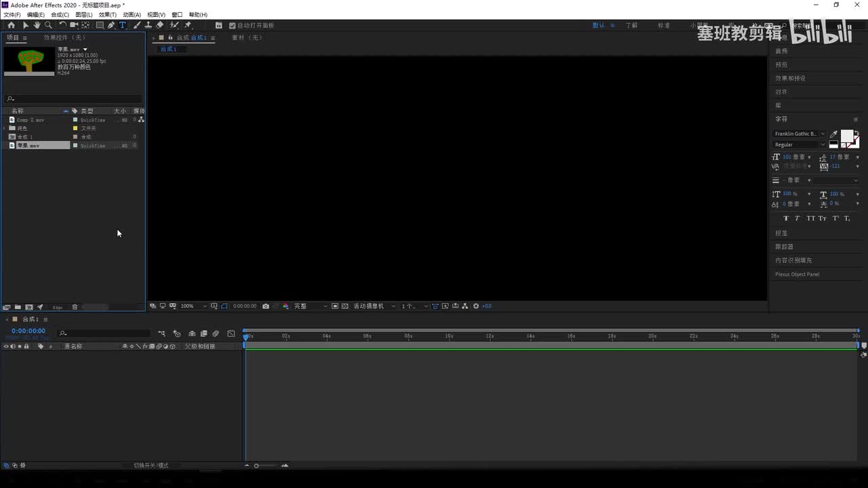The image size is (868, 488).
Task: Select the Rectangle shape tool
Action: pyautogui.click(x=100, y=25)
